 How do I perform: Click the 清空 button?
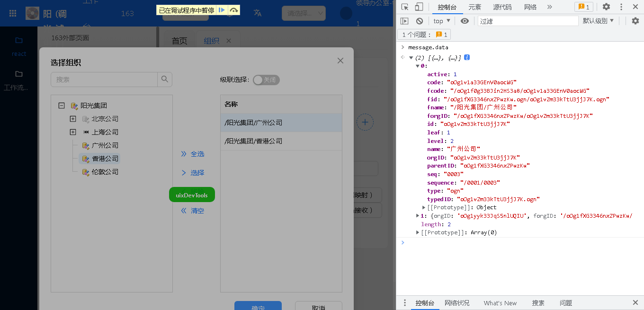(x=193, y=211)
